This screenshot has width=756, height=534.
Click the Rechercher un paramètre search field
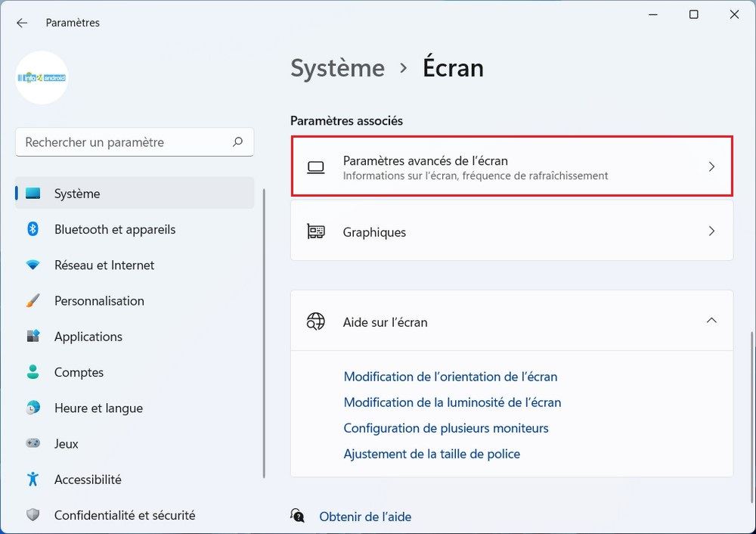coord(135,142)
